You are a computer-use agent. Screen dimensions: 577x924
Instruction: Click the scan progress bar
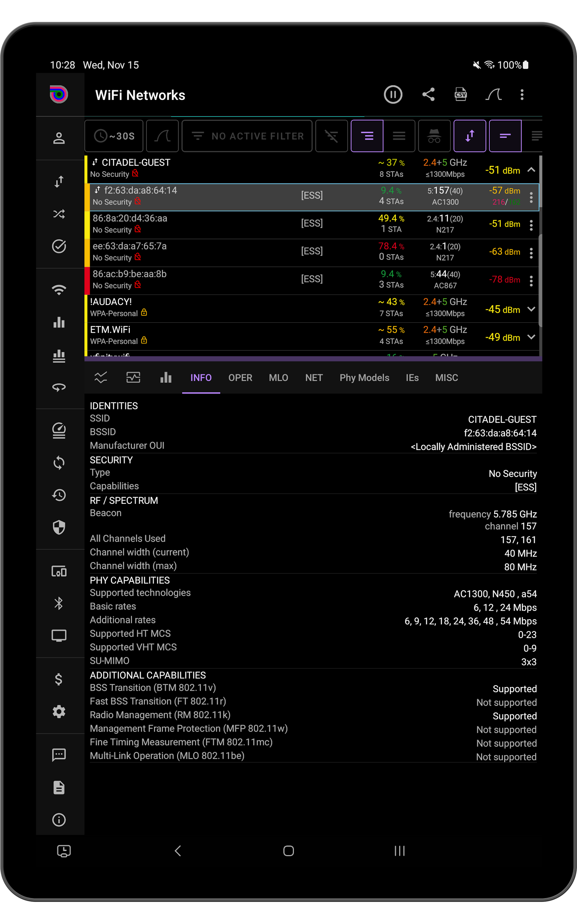pos(267,117)
